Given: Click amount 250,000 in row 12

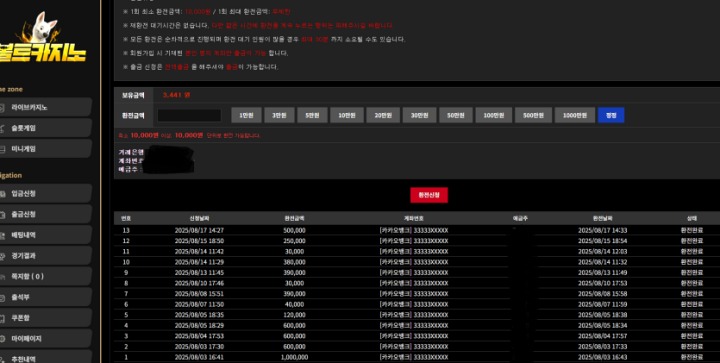Looking at the screenshot, I should pos(294,241).
